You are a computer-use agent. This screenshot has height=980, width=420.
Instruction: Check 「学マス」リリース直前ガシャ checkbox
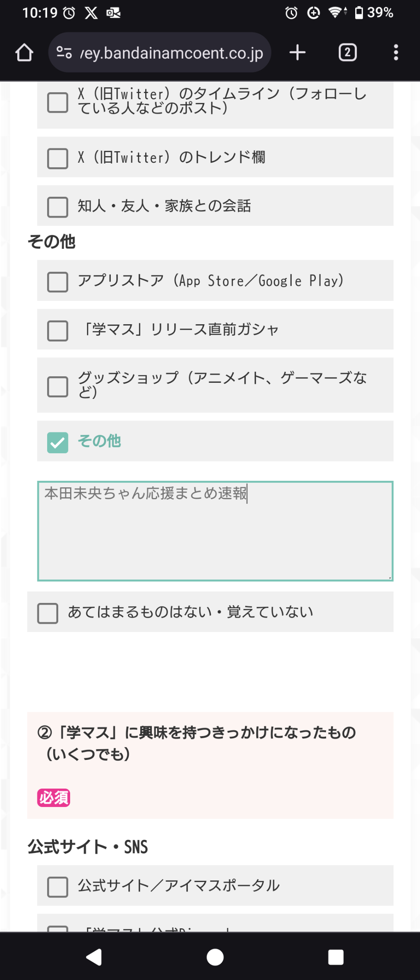click(x=58, y=331)
